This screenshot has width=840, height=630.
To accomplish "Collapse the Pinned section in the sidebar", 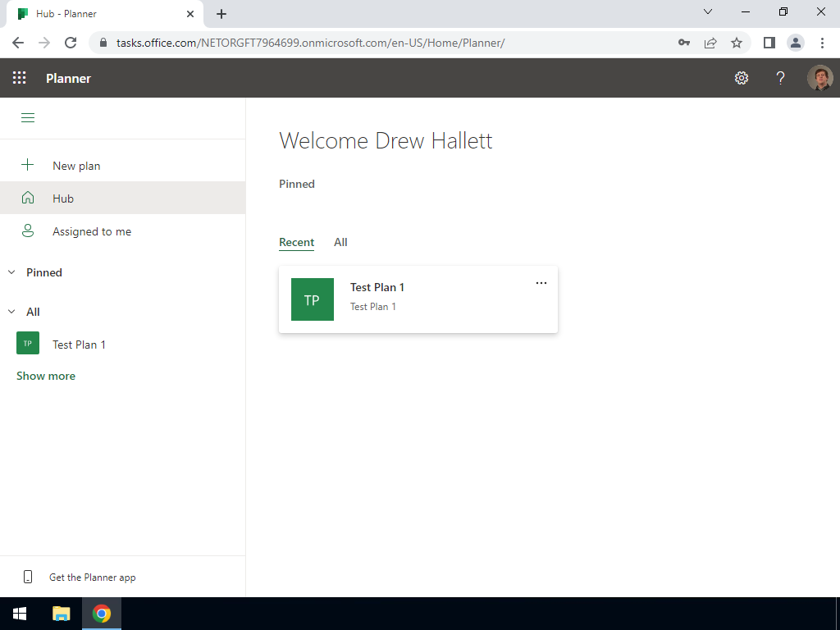I will (x=11, y=272).
